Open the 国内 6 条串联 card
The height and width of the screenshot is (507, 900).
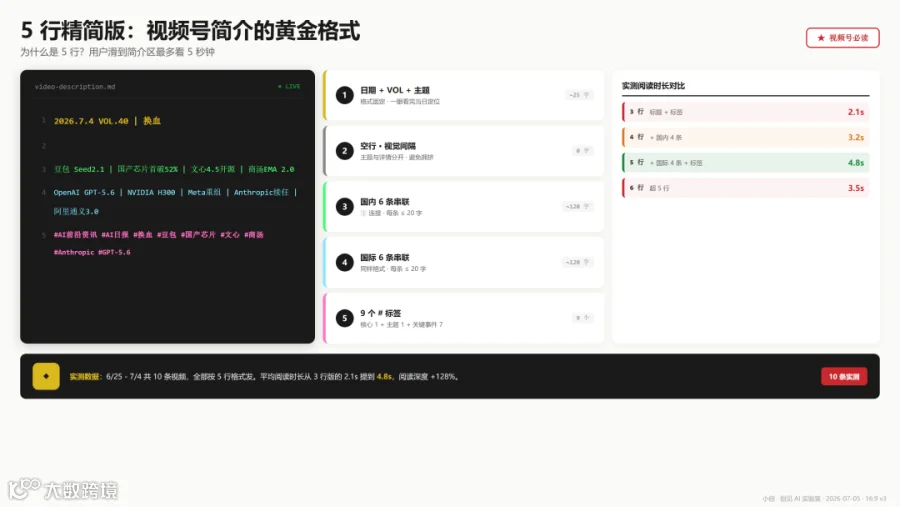click(x=464, y=207)
